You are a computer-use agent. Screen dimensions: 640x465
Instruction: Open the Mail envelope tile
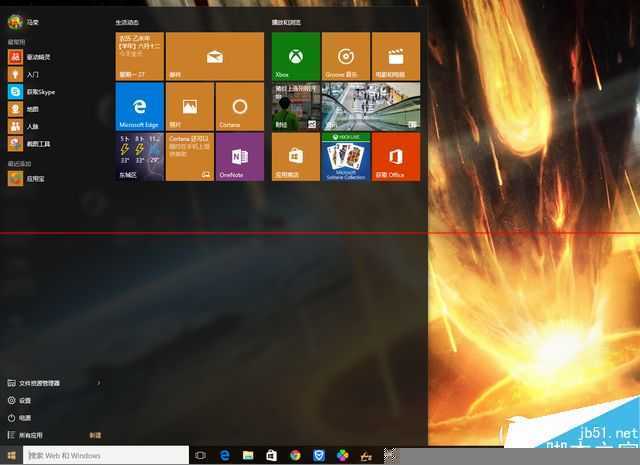pos(215,56)
